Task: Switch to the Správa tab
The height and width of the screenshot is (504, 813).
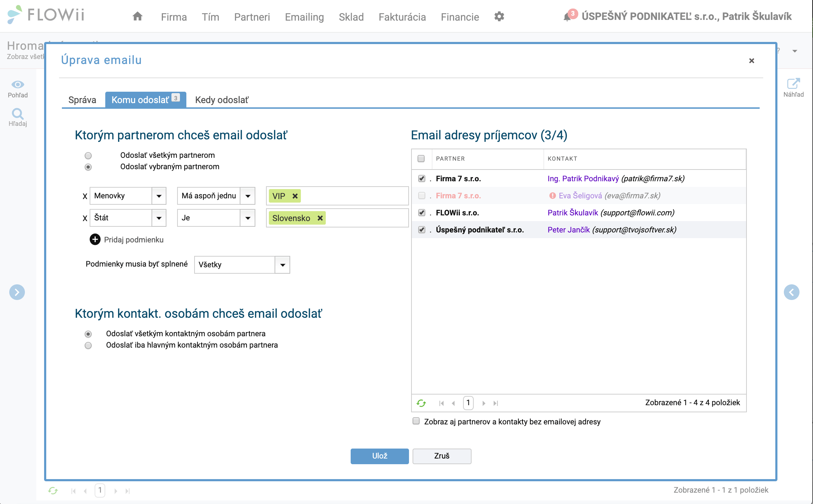Action: point(83,99)
